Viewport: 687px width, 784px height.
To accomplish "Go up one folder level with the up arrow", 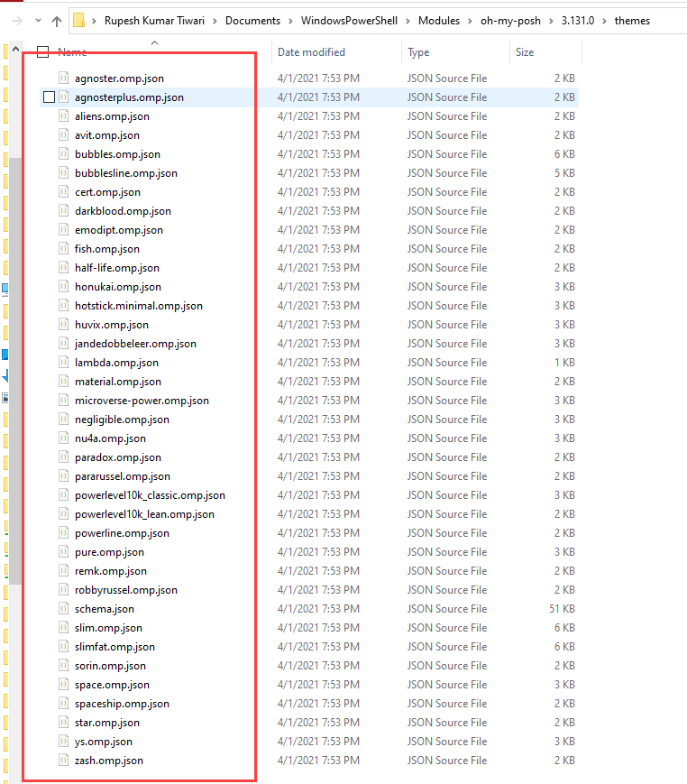I will 57,21.
